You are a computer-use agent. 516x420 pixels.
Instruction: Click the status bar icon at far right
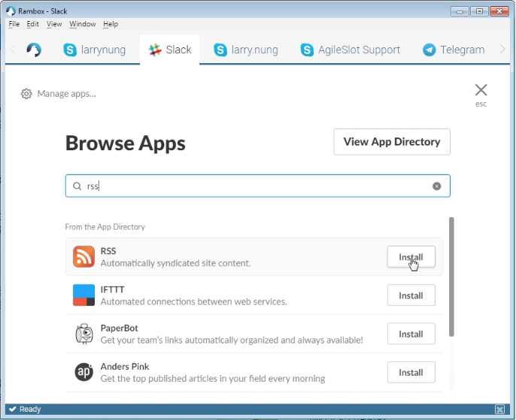tap(499, 409)
